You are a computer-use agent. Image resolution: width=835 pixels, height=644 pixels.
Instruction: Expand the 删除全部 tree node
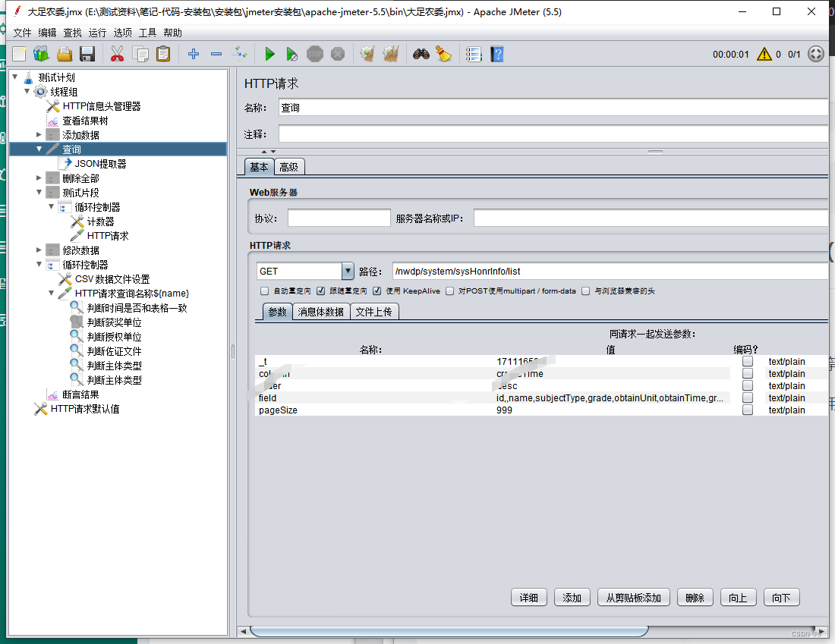pos(39,177)
